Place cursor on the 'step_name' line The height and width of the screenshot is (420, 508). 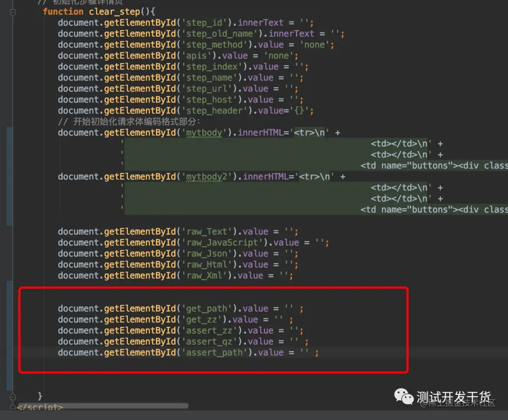tap(181, 78)
